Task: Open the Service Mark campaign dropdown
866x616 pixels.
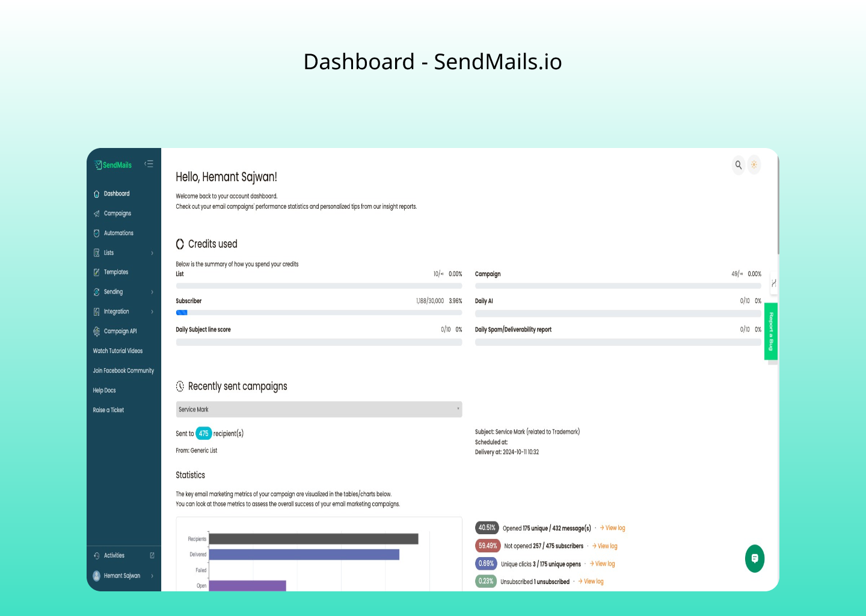Action: coord(319,409)
